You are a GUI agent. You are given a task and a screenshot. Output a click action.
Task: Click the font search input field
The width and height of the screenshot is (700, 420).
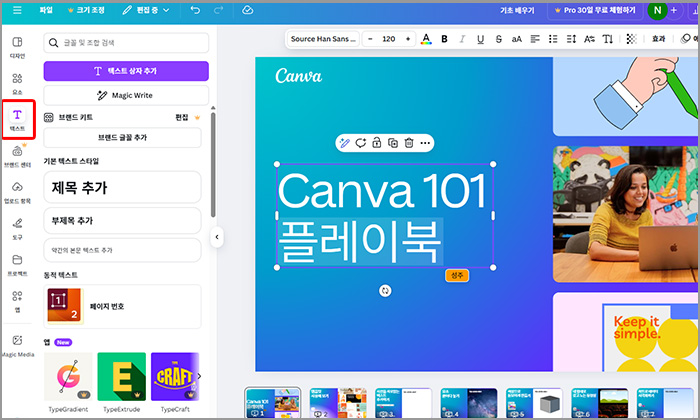[x=126, y=42]
